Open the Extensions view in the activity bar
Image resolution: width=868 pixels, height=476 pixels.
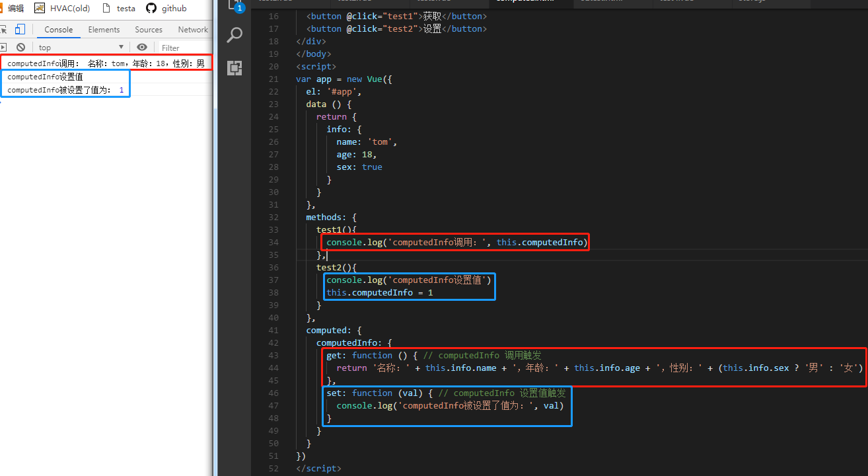(x=235, y=67)
